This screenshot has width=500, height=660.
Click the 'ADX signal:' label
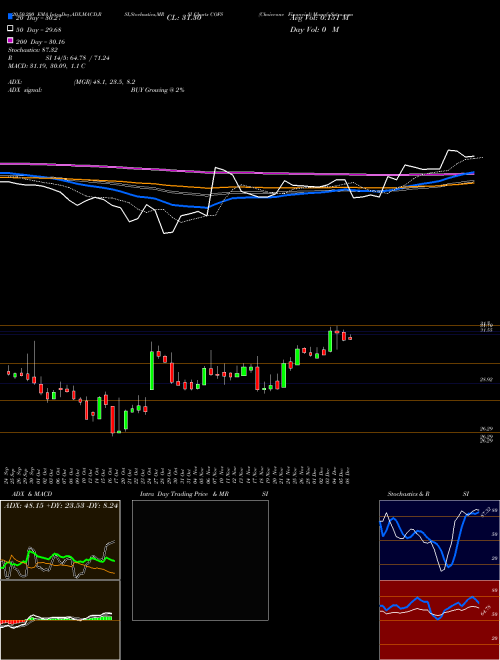click(x=25, y=90)
